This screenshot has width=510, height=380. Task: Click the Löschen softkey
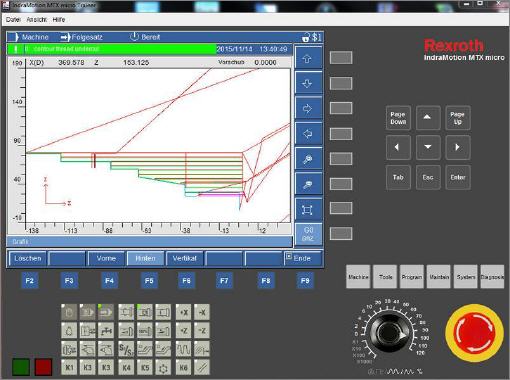click(28, 258)
